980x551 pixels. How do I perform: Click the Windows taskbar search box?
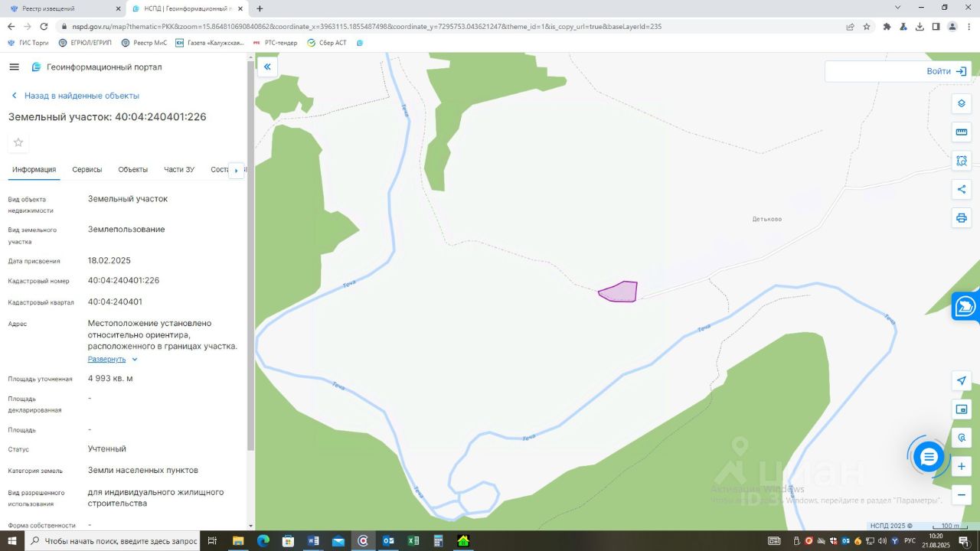(x=113, y=541)
